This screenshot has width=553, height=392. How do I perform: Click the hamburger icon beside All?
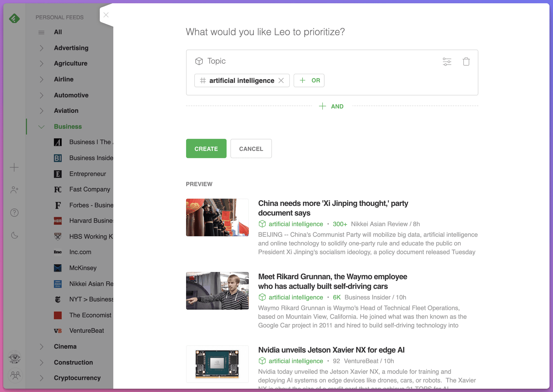[41, 33]
